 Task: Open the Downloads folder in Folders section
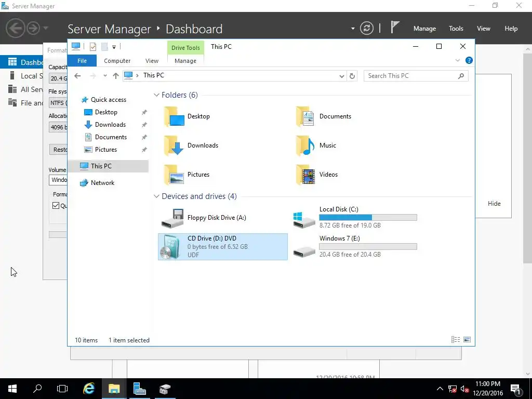[191, 145]
